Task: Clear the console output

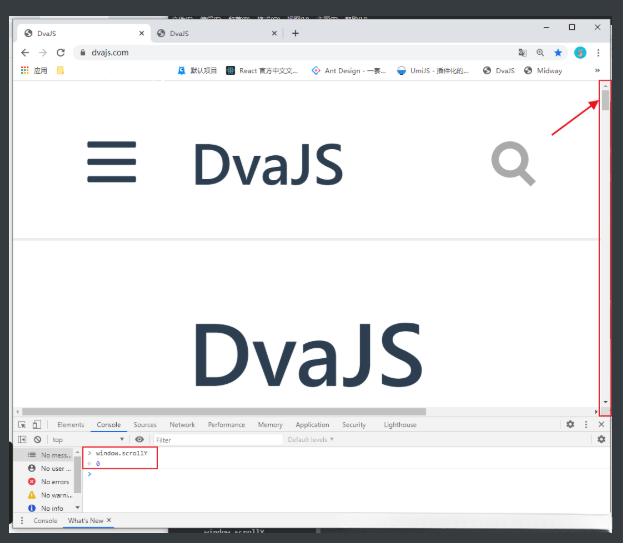Action: pos(37,439)
